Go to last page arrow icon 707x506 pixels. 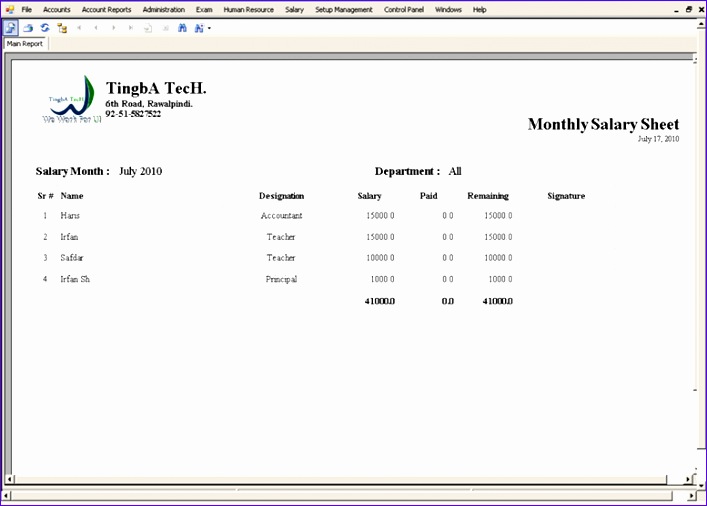[130, 28]
